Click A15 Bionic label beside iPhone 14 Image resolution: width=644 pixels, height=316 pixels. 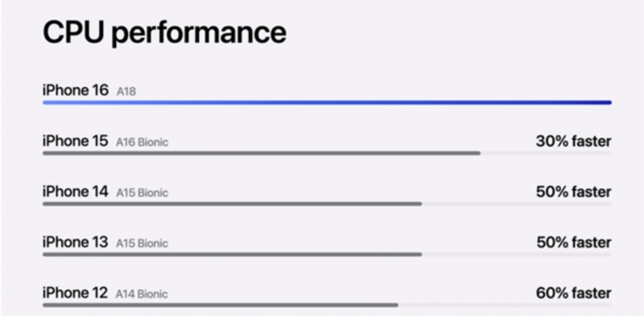pyautogui.click(x=142, y=193)
